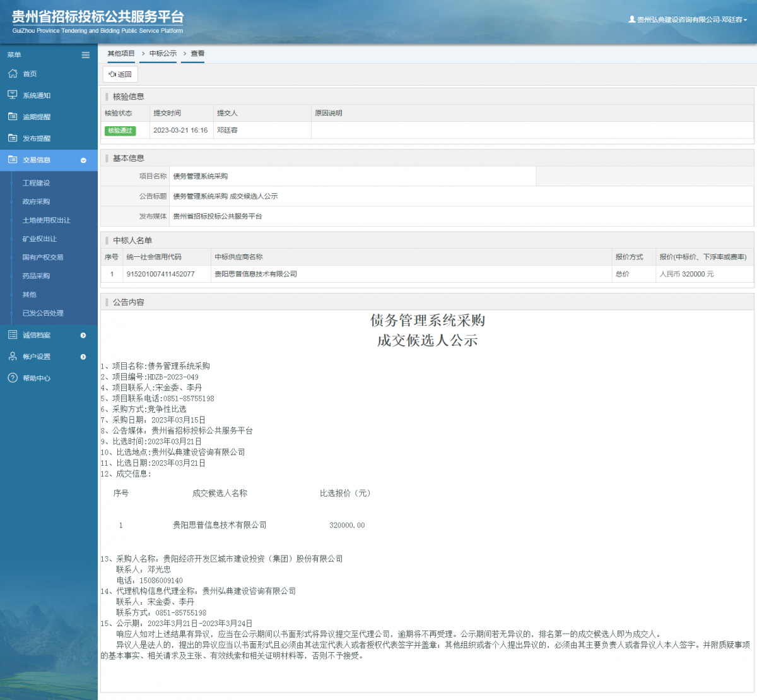Click 其他项目 breadcrumb

(x=121, y=54)
